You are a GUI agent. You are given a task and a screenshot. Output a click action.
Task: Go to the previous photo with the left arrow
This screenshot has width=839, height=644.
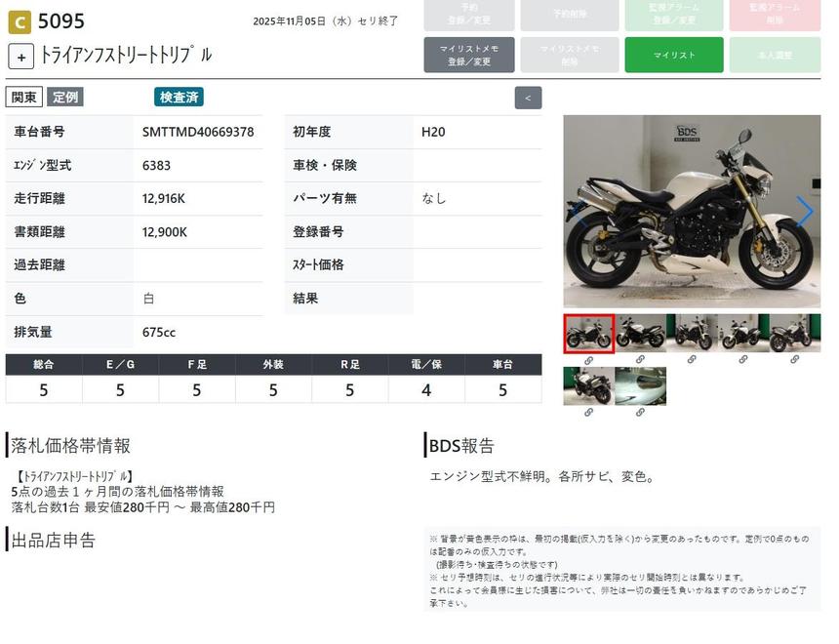pyautogui.click(x=579, y=212)
